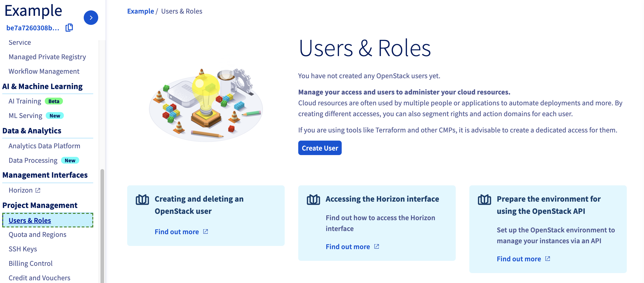Click external-link icon in Horizon interface card
Image resolution: width=644 pixels, height=283 pixels.
(377, 247)
